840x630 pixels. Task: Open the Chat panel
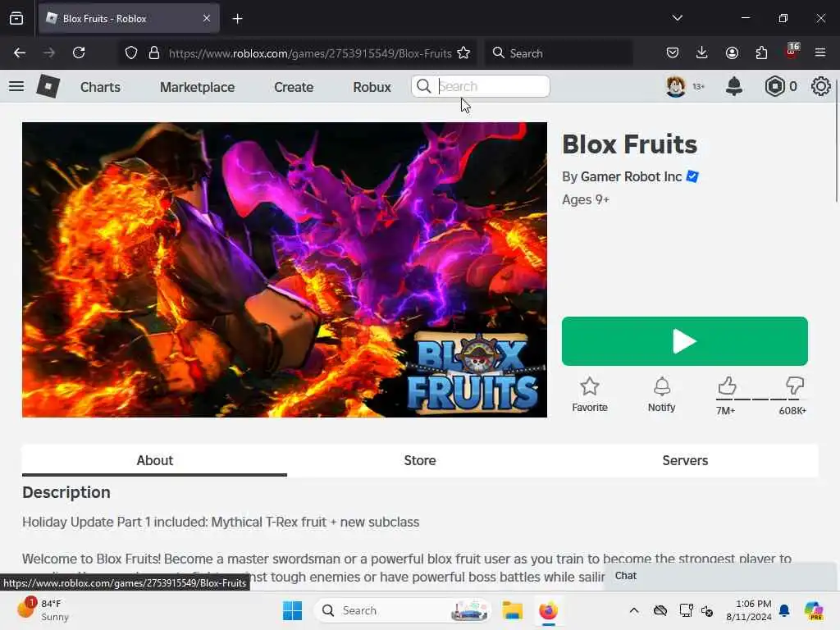coord(720,576)
